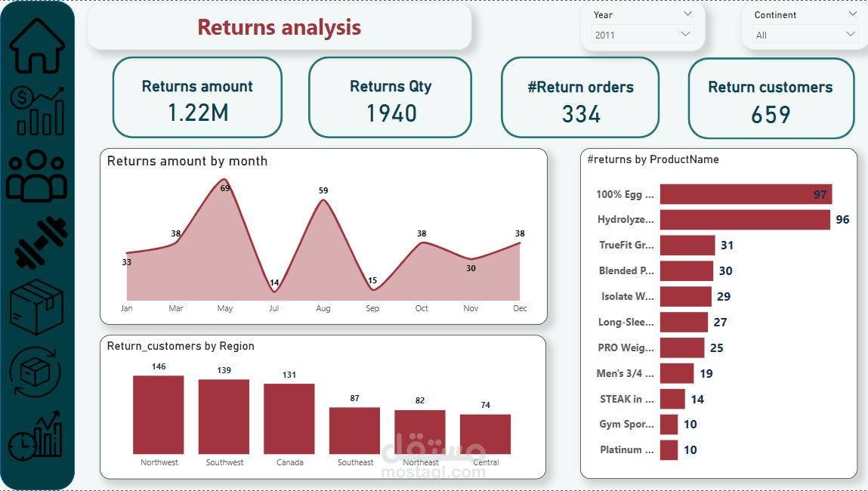
Task: Click the TrueFit Gr... bar showing 31
Action: (687, 246)
